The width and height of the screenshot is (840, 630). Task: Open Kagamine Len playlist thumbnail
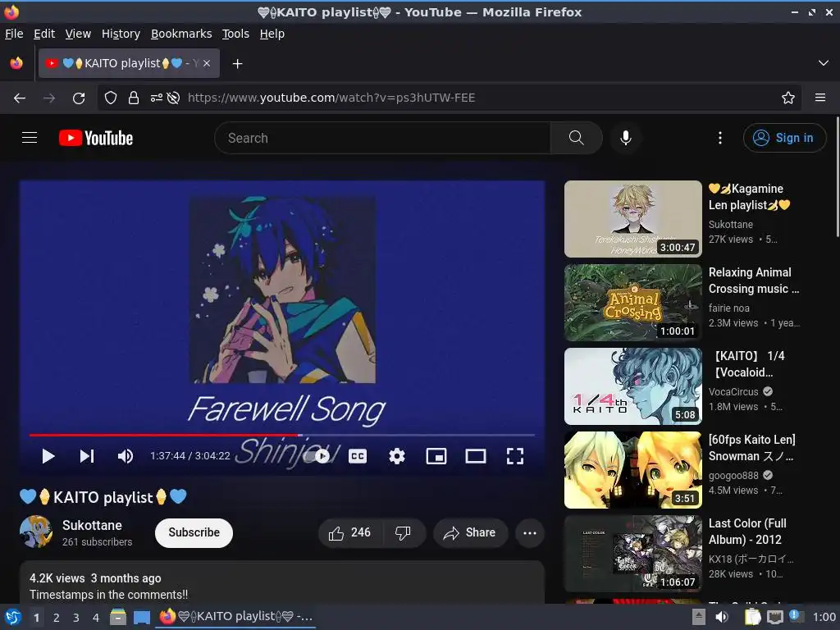(633, 218)
